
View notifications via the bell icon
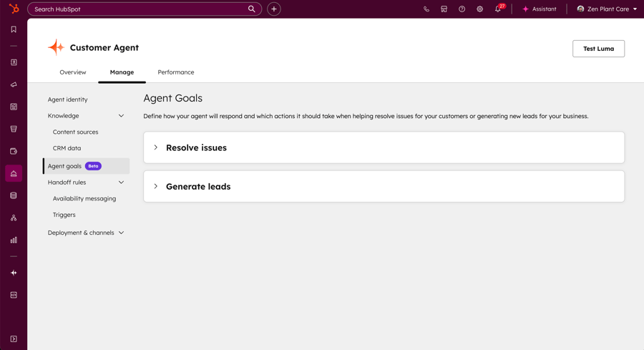pyautogui.click(x=498, y=9)
